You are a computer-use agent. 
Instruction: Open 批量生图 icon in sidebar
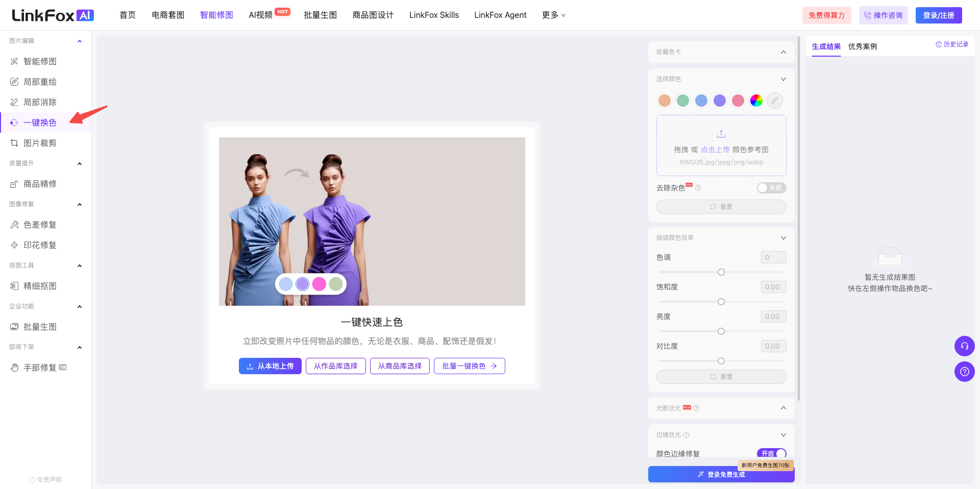[x=14, y=327]
